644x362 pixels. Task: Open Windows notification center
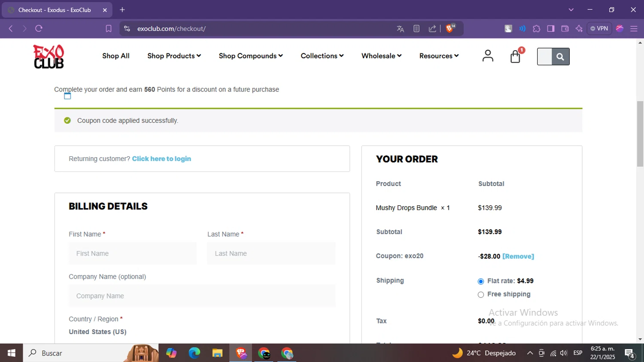click(x=630, y=353)
